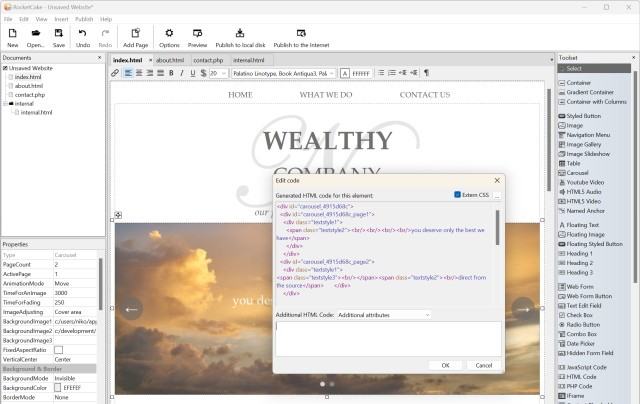Screen dimensions: 640x404
Task: Cancel the Edit code dialog
Action: click(483, 365)
